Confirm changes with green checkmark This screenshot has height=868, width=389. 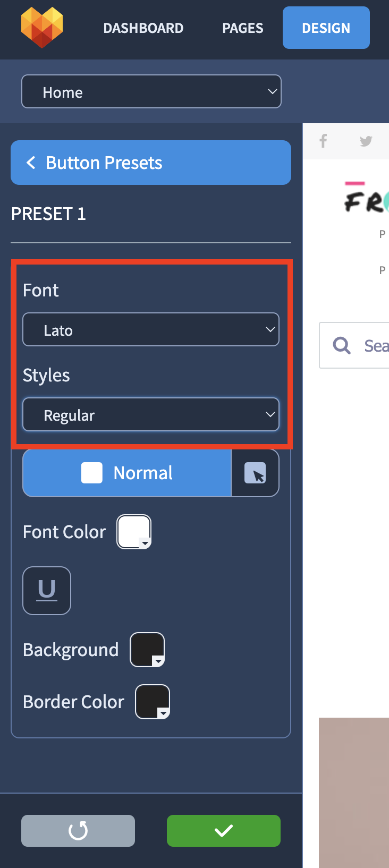tap(223, 830)
